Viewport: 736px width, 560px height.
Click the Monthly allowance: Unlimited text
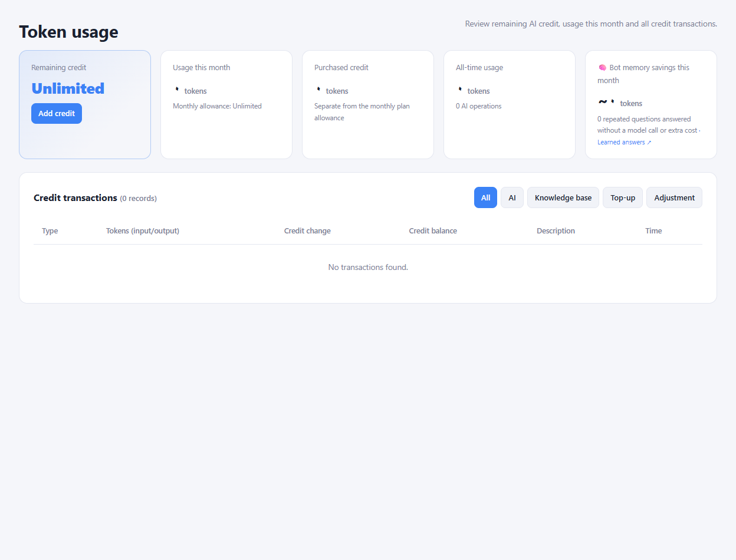(217, 106)
